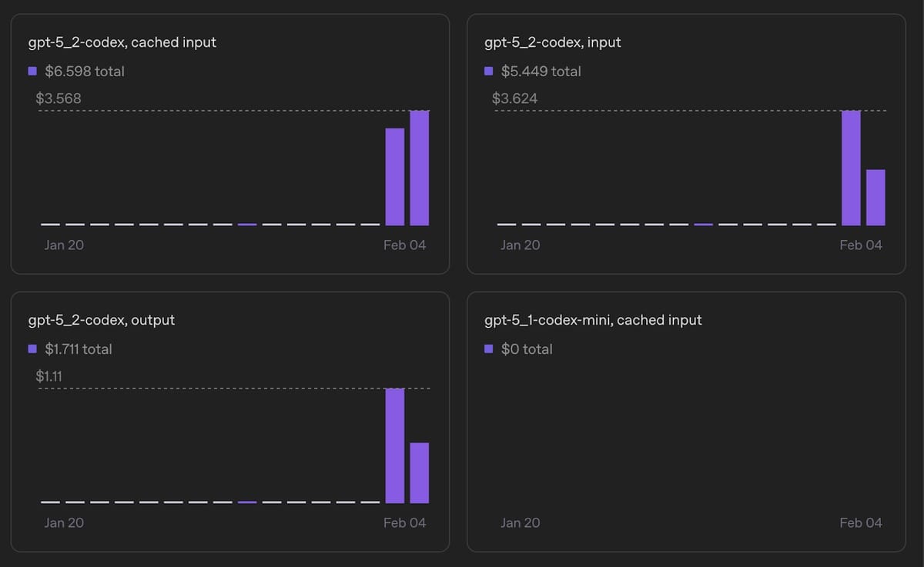Open the gpt-5_2-codex, cached input chart title
The height and width of the screenshot is (567, 924).
click(122, 42)
